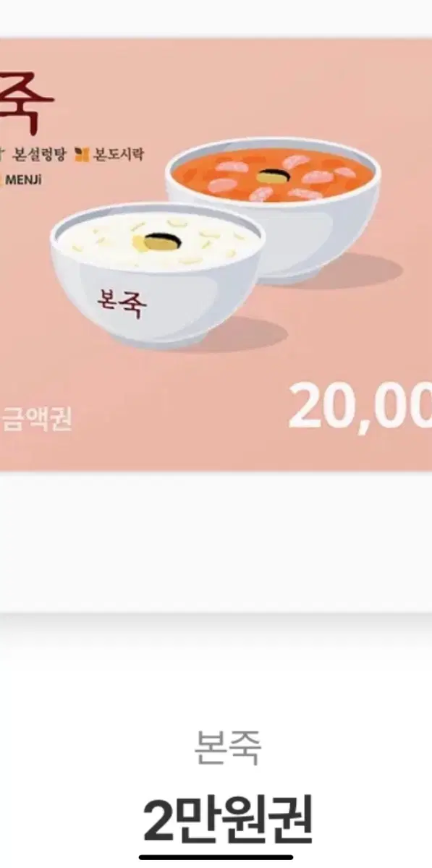Click the orange 본도시락 brand icon
The height and width of the screenshot is (868, 432).
coord(82,153)
